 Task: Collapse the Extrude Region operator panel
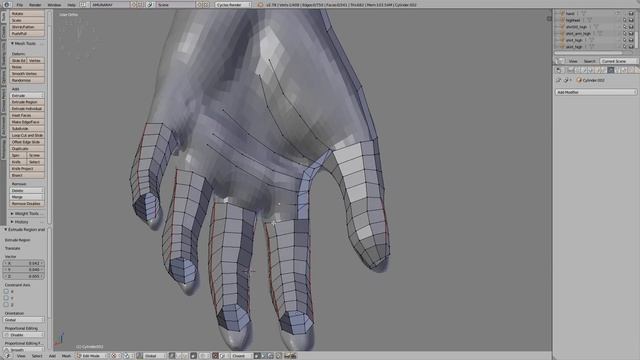point(24,230)
